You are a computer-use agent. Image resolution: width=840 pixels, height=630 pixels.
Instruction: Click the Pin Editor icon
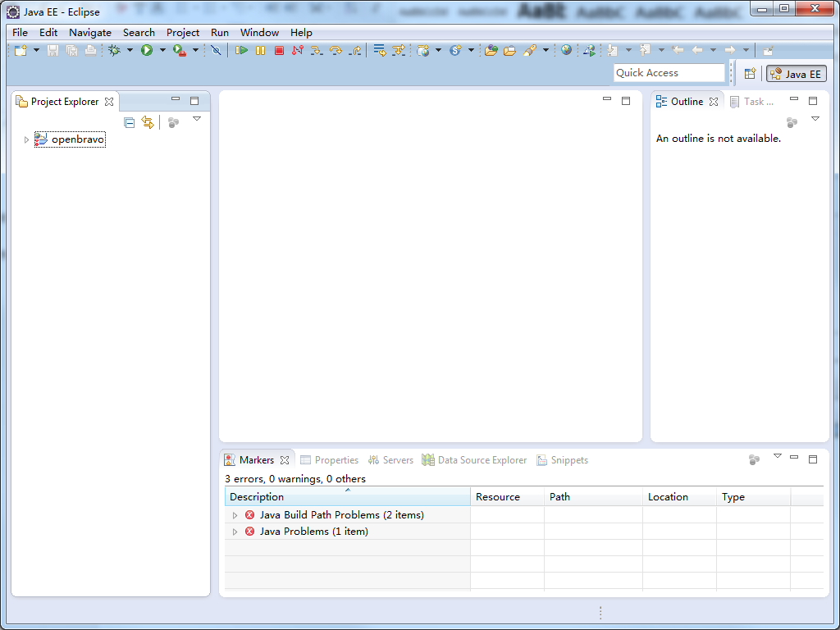coord(768,50)
